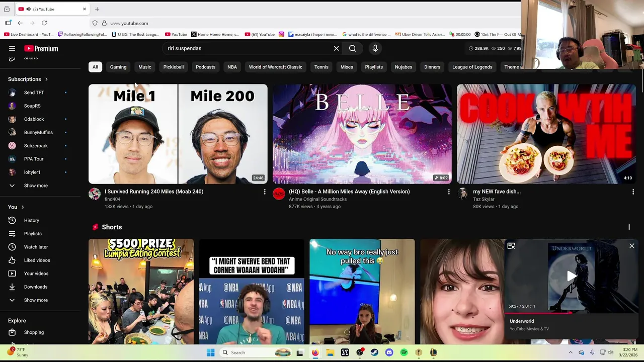Viewport: 644px width, 362px height.
Task: Click the browser address bar URL
Action: pyautogui.click(x=129, y=23)
